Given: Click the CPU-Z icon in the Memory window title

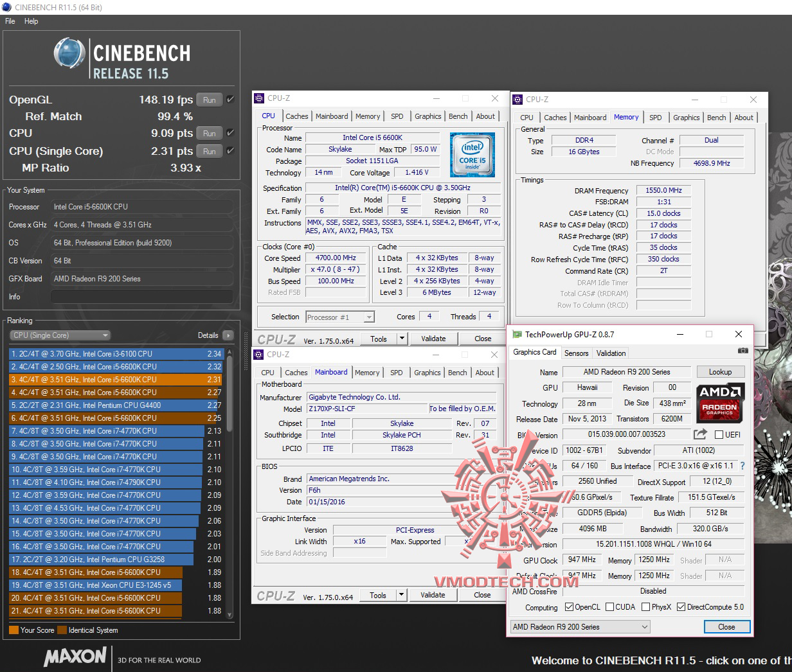Looking at the screenshot, I should click(x=517, y=100).
